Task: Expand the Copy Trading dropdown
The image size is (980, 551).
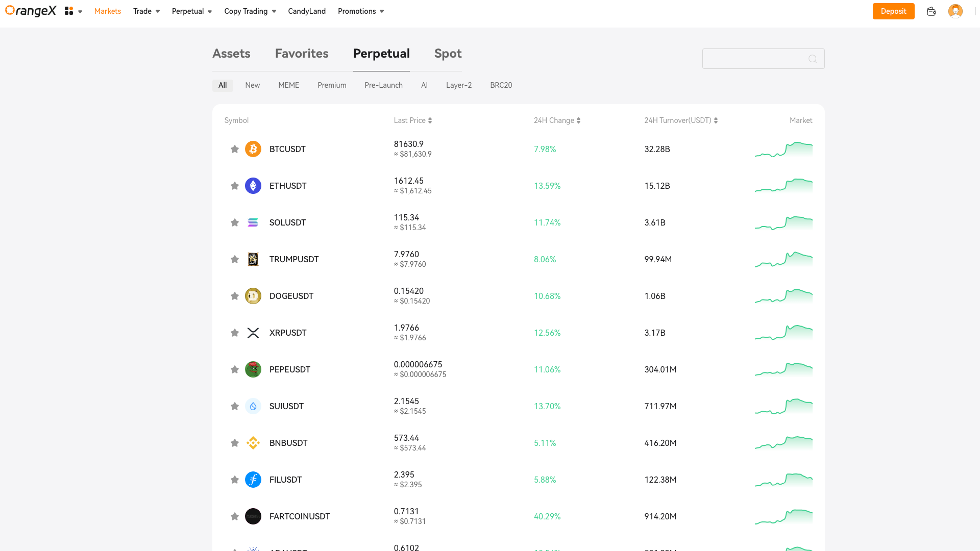Action: click(250, 11)
